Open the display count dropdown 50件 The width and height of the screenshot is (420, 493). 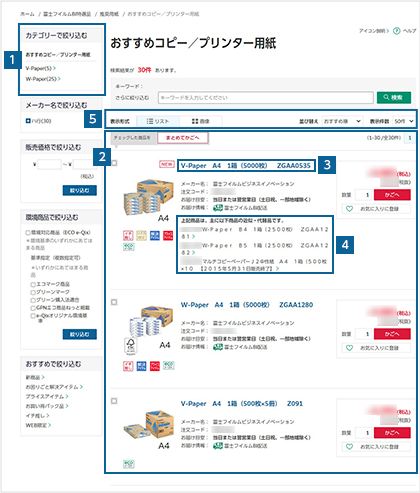point(404,121)
